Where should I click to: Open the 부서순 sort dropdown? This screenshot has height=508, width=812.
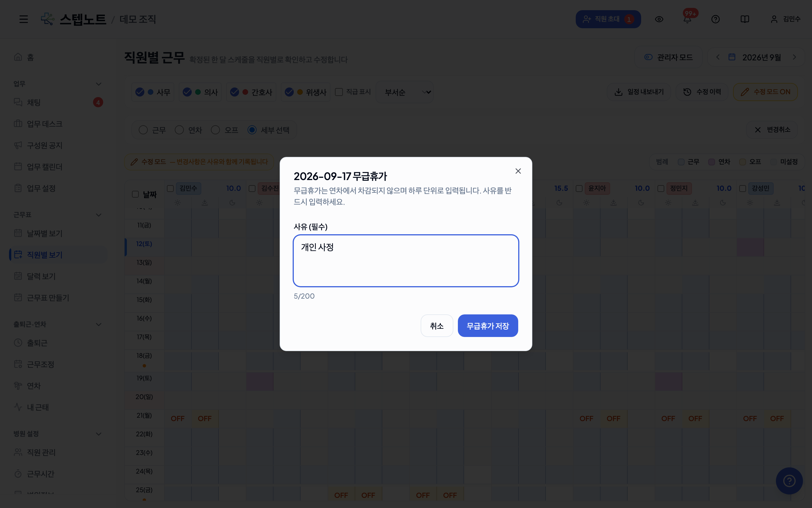click(x=405, y=92)
